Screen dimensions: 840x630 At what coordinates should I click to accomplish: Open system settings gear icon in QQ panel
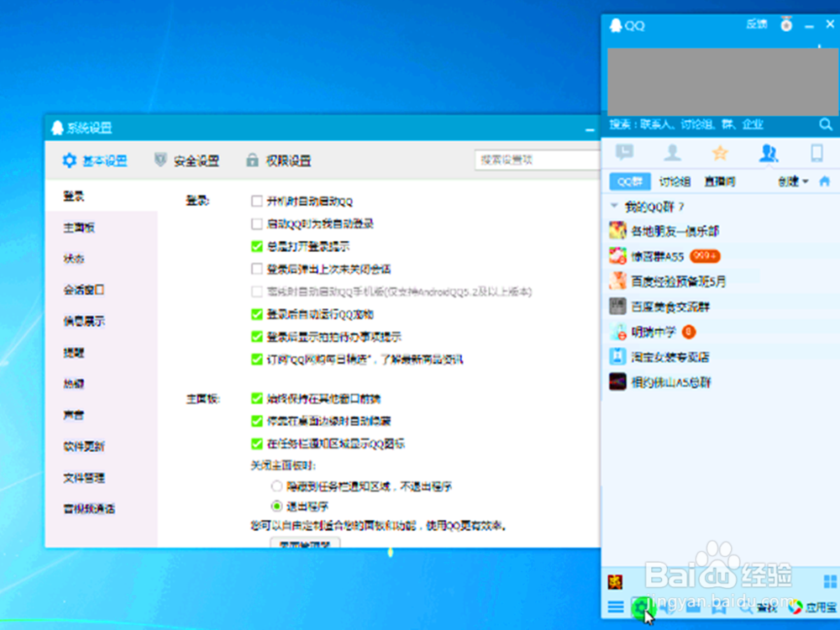(641, 607)
